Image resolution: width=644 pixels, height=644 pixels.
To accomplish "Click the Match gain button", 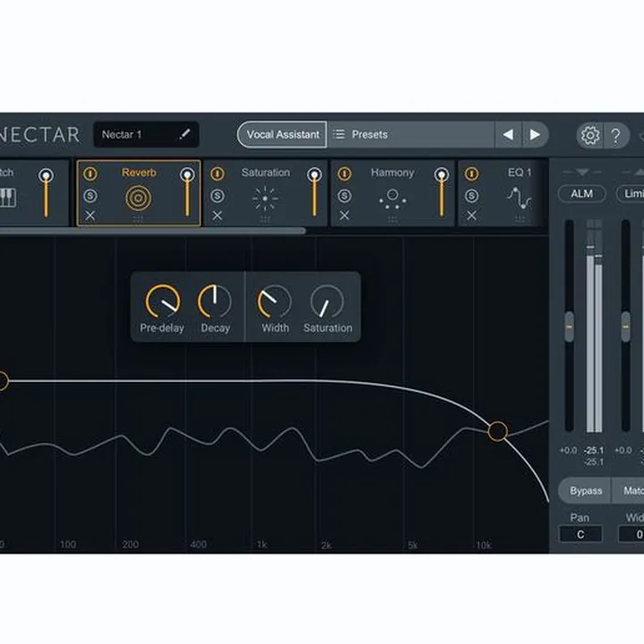I will click(x=629, y=491).
